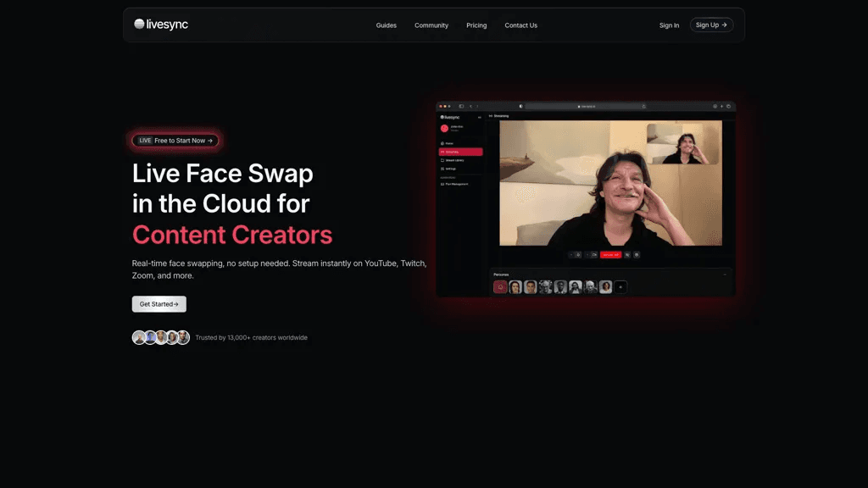Select the Streaming item in the demo sidebar
This screenshot has height=488, width=868.
pos(460,152)
